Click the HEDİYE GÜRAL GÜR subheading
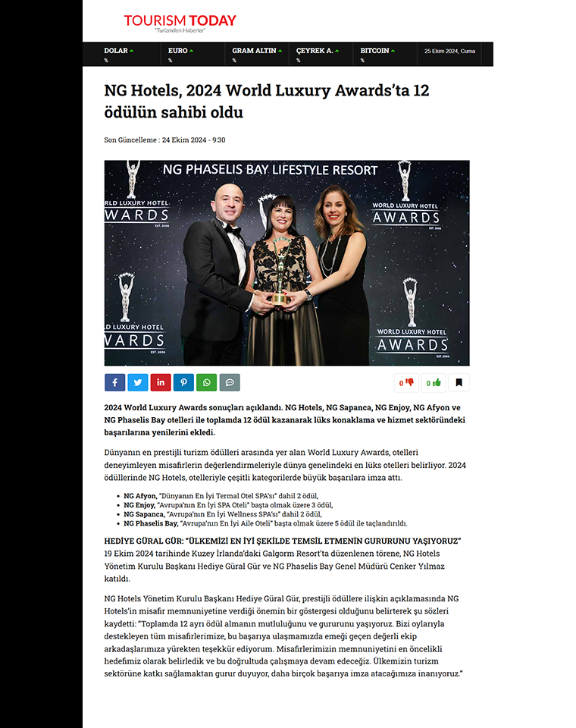This screenshot has width=576, height=728. coord(283,541)
